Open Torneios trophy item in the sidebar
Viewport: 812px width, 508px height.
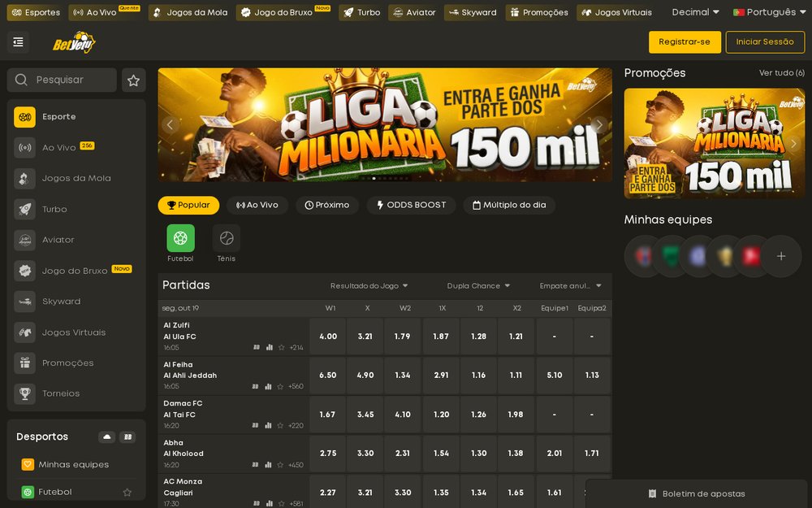[76, 394]
